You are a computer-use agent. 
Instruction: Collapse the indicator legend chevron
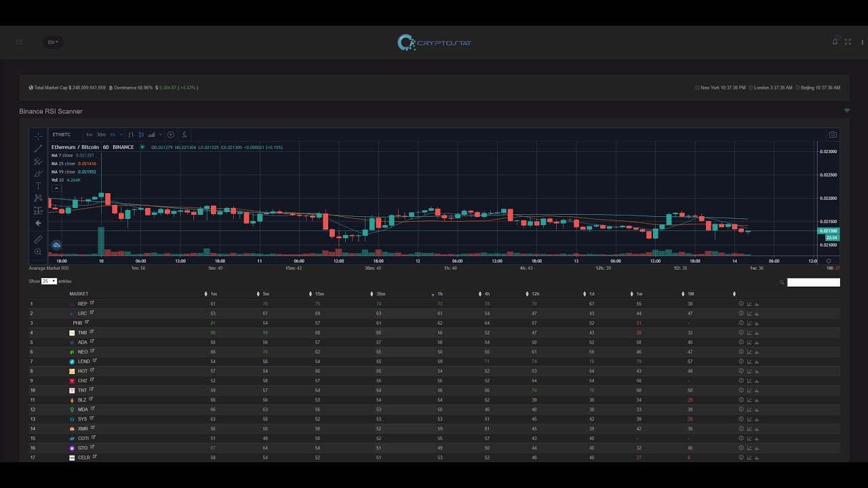coord(56,188)
